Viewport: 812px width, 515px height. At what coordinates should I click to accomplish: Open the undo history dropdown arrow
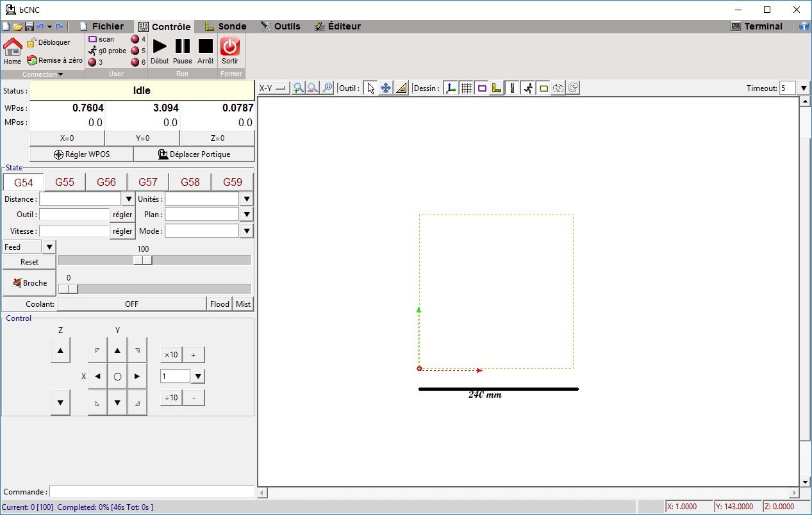49,27
